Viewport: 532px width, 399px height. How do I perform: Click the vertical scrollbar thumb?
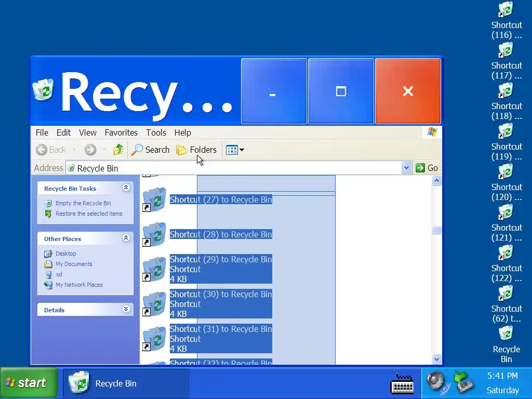[436, 230]
